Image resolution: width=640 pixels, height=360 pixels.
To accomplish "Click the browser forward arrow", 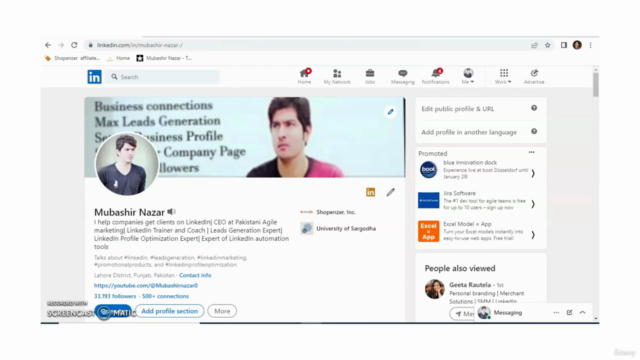I will point(61,45).
